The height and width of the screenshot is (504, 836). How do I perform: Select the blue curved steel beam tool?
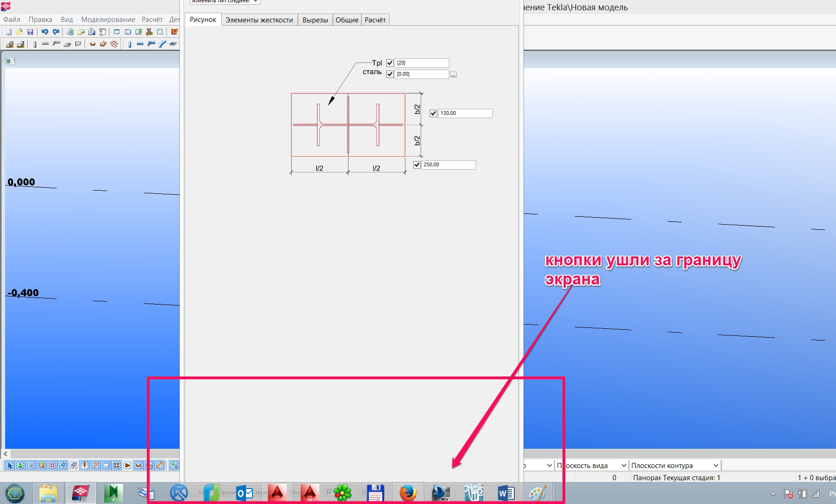pos(162,44)
